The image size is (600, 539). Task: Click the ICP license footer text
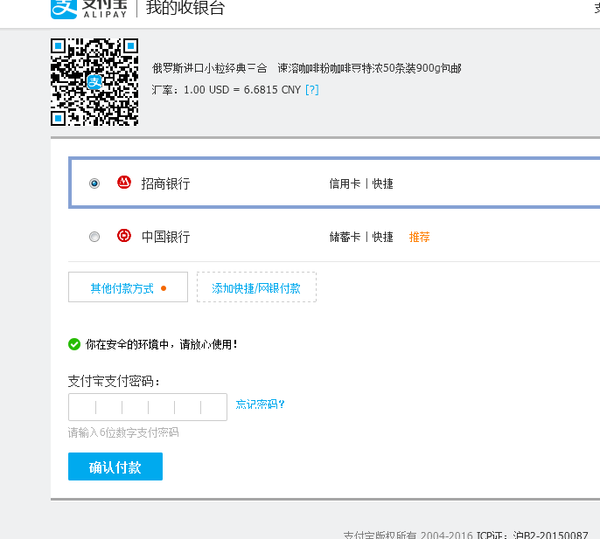tap(532, 535)
